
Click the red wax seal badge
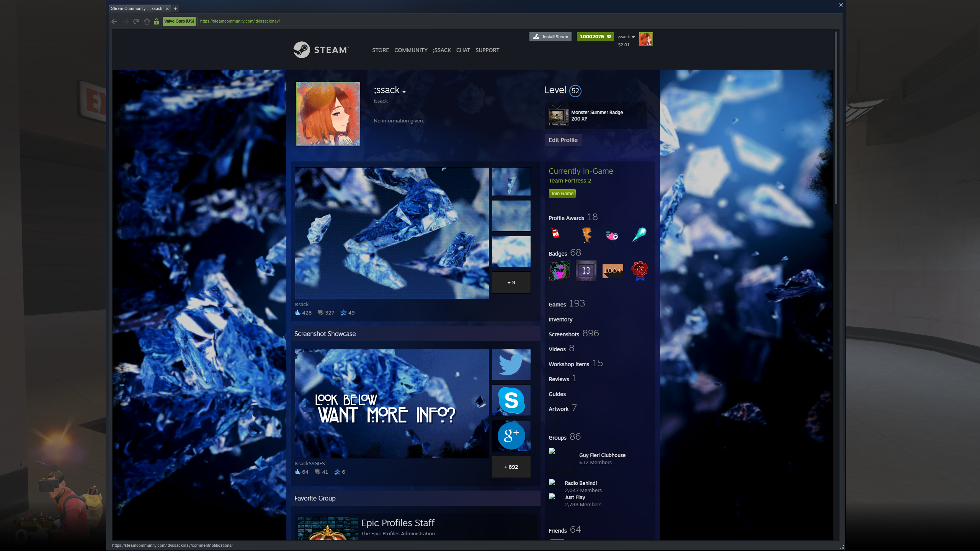(x=639, y=270)
